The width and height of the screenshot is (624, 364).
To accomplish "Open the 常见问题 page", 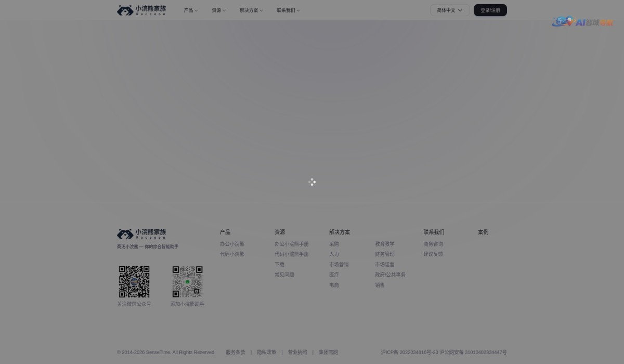I will pyautogui.click(x=284, y=274).
